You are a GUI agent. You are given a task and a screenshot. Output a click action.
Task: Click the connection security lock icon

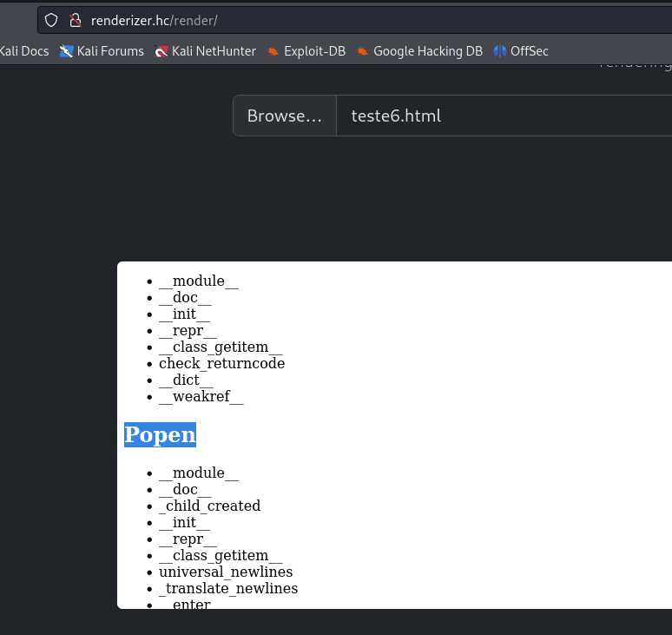point(75,20)
